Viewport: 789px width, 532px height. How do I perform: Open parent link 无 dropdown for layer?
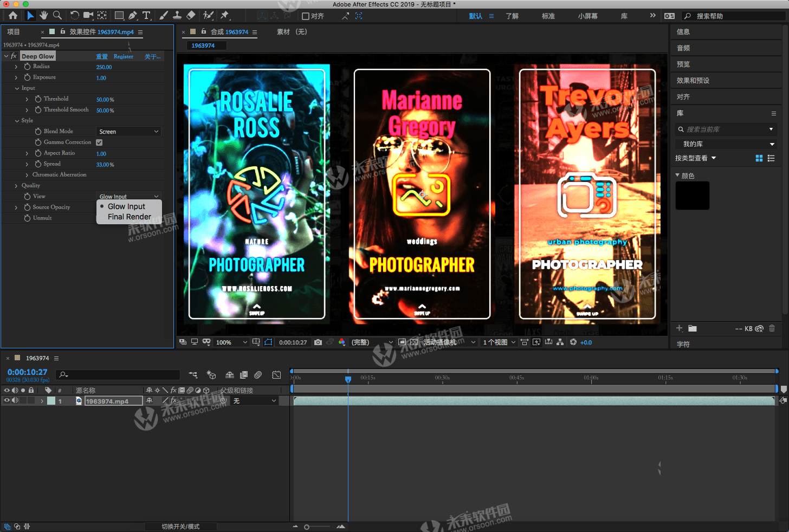point(255,401)
